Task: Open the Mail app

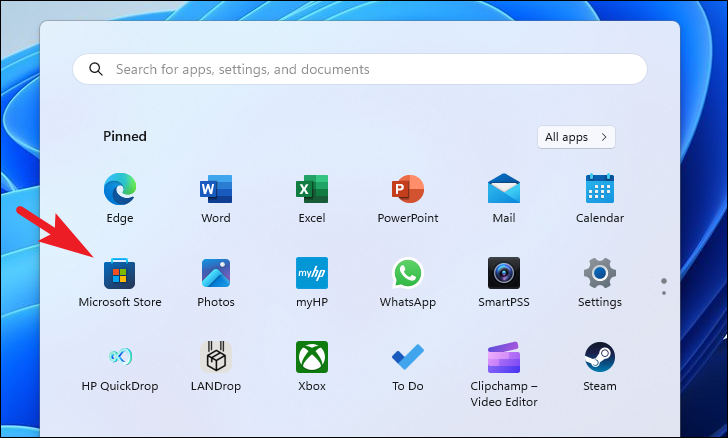Action: 504,188
